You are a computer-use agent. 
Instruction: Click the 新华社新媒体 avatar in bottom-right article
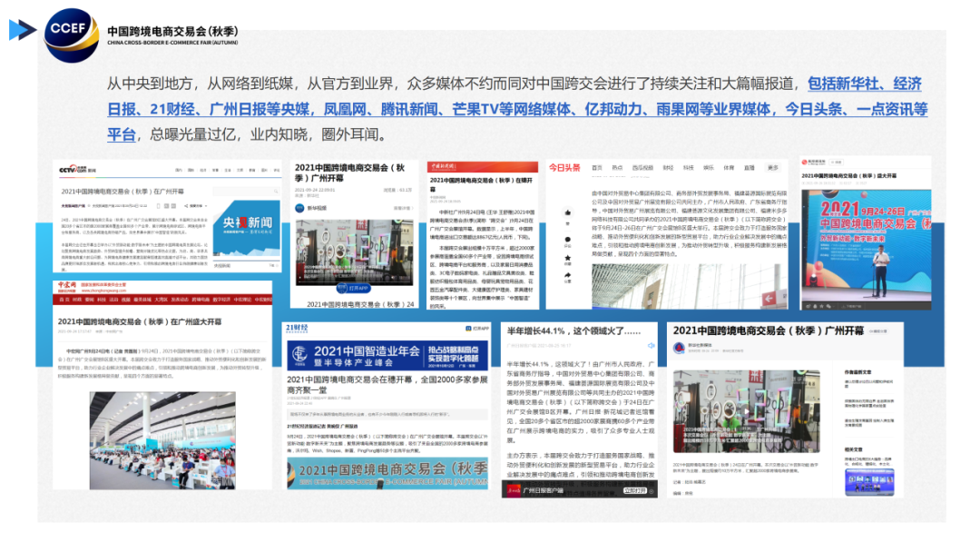pyautogui.click(x=679, y=349)
